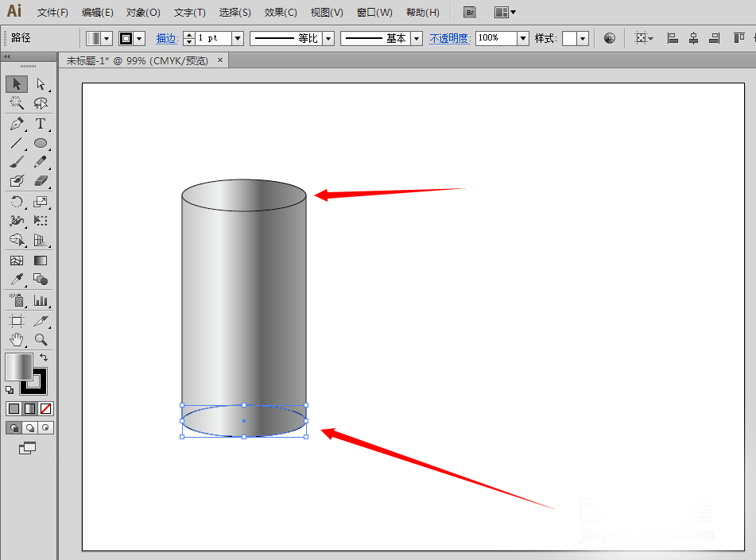This screenshot has width=756, height=560.
Task: Open the 编辑(E) menu
Action: [98, 13]
